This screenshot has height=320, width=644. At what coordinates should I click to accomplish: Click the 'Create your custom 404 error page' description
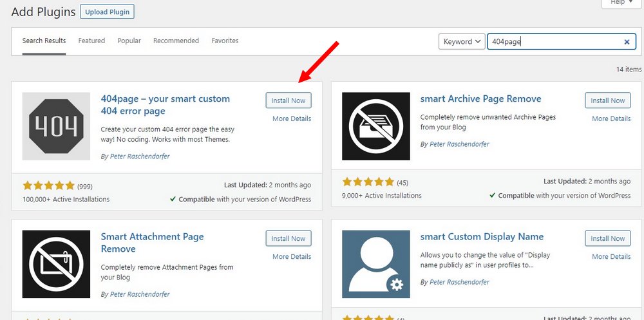[167, 135]
